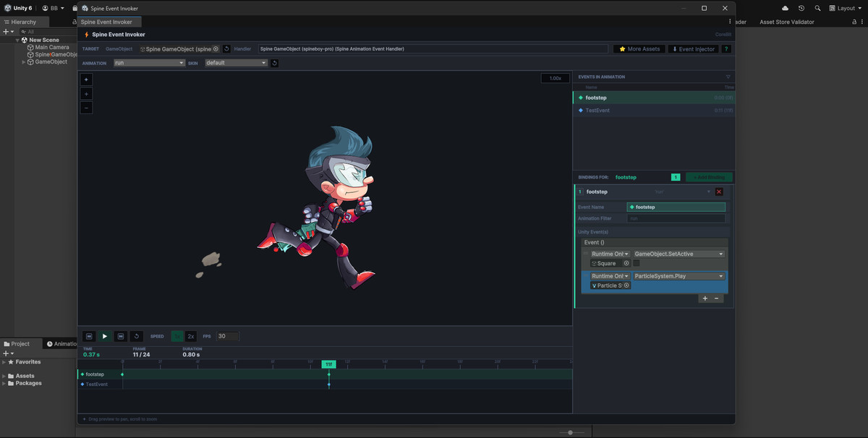Click the 1.00x zoom indicator in preview

pos(556,78)
